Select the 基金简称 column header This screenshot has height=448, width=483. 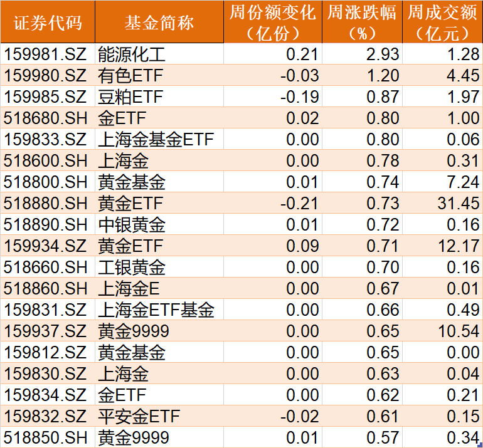(159, 21)
